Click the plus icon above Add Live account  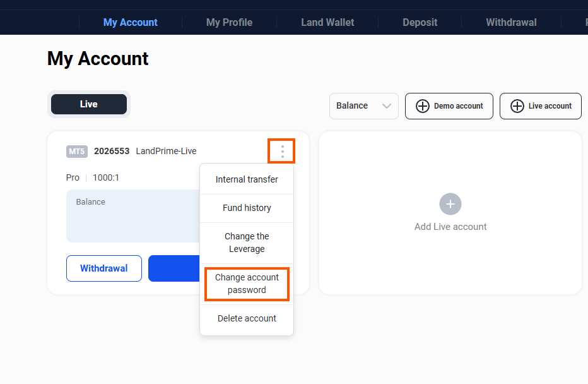(x=450, y=204)
